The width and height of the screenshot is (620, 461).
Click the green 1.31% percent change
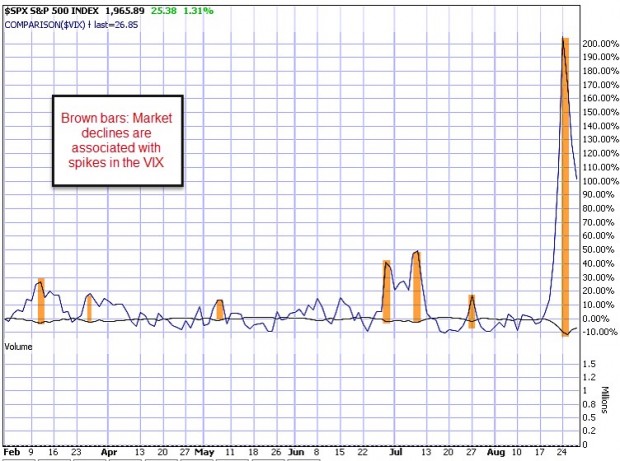click(x=198, y=11)
